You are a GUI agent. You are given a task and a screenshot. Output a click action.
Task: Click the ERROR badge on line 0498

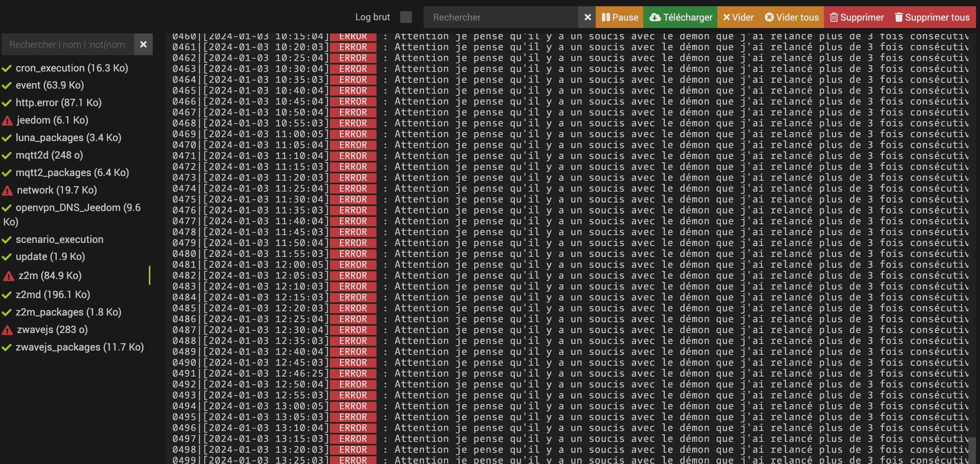(353, 450)
